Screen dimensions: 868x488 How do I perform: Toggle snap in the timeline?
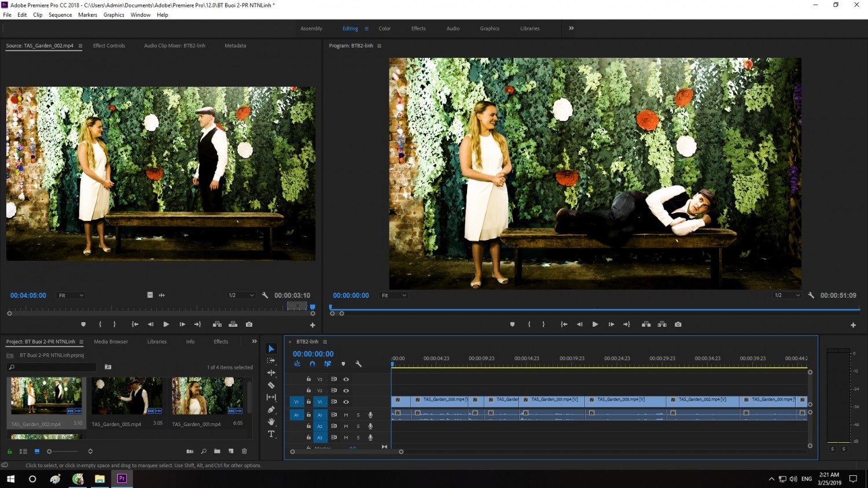pyautogui.click(x=312, y=364)
